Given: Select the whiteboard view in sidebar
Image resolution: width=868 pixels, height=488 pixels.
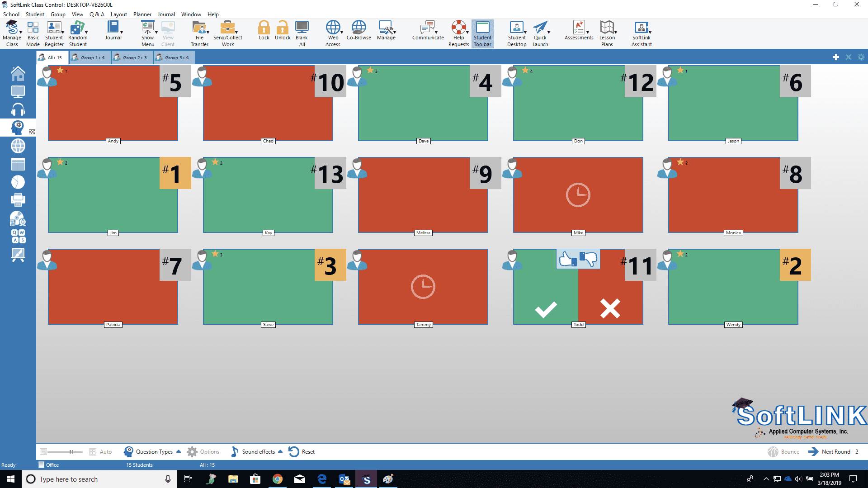Looking at the screenshot, I should tap(18, 255).
